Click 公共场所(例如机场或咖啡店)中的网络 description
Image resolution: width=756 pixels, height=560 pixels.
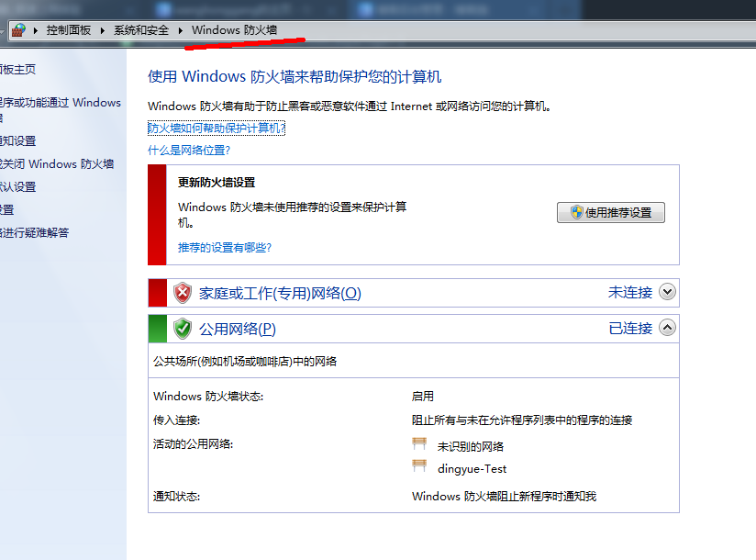[245, 362]
